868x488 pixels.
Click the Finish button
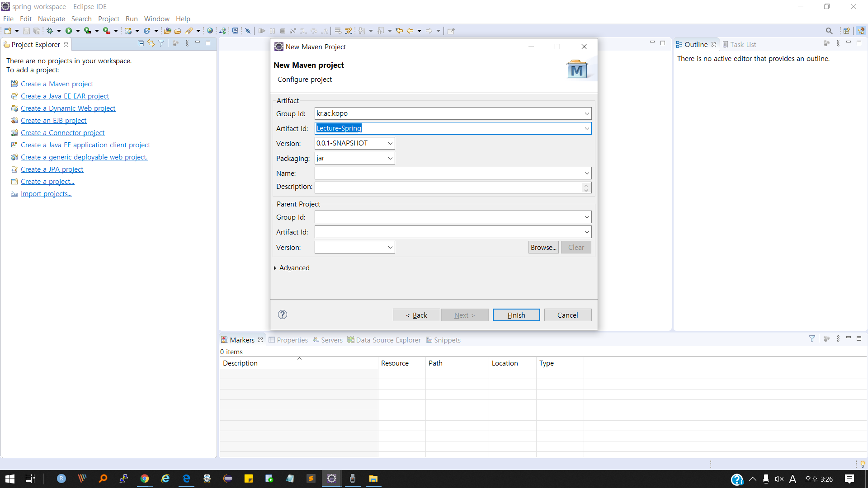(516, 315)
